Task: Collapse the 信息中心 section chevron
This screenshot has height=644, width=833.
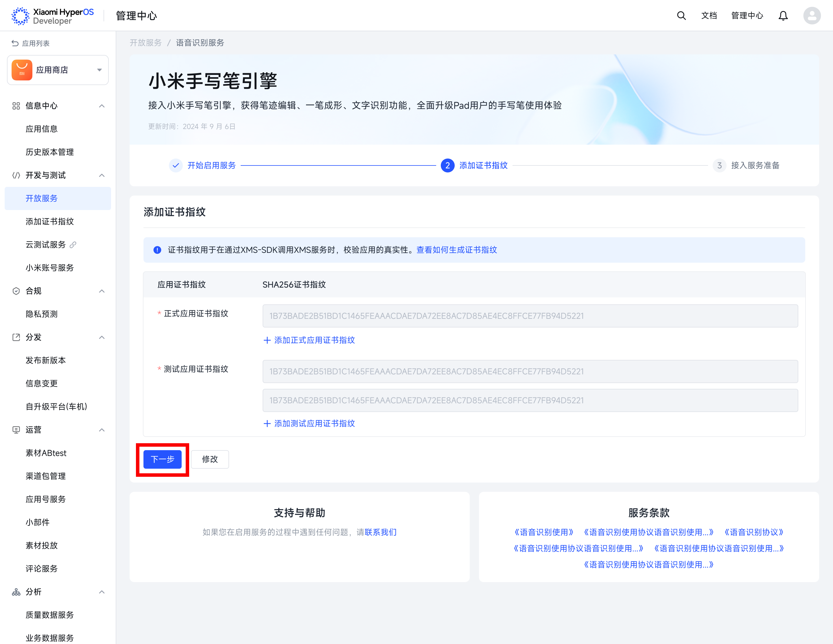Action: [x=102, y=106]
